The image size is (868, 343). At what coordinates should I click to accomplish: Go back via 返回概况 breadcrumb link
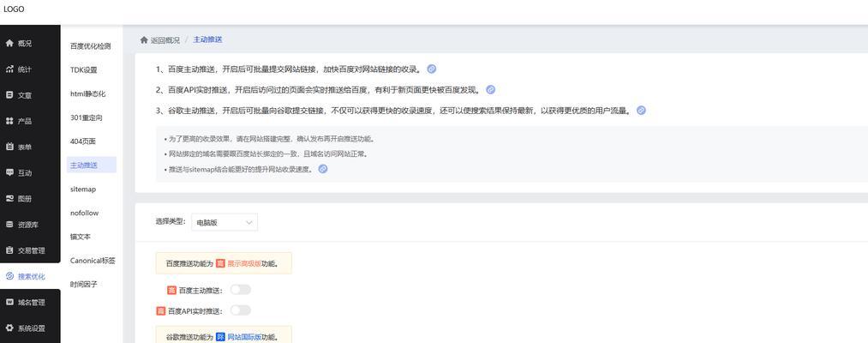[x=165, y=40]
